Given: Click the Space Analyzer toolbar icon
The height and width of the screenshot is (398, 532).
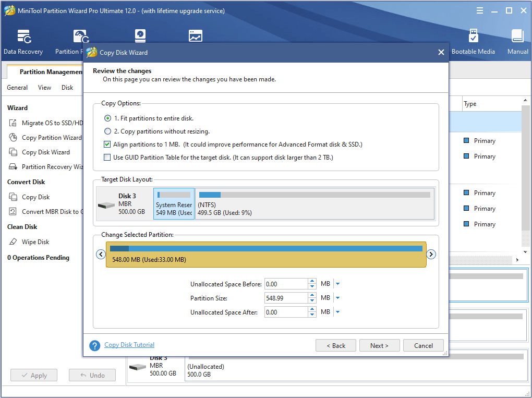Looking at the screenshot, I should [196, 36].
